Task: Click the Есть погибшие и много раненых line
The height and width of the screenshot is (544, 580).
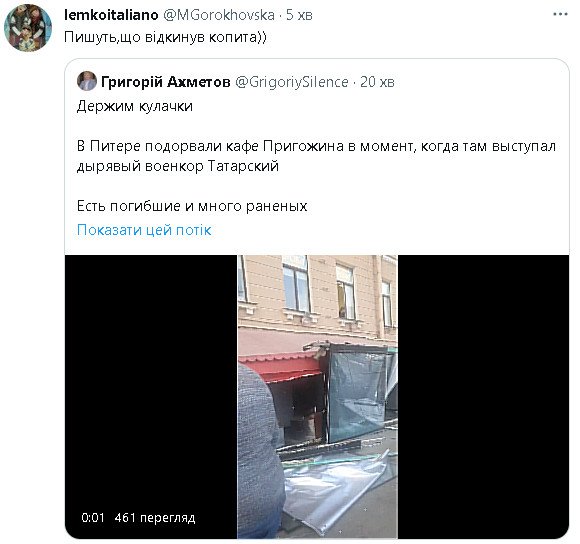Action: tap(192, 206)
